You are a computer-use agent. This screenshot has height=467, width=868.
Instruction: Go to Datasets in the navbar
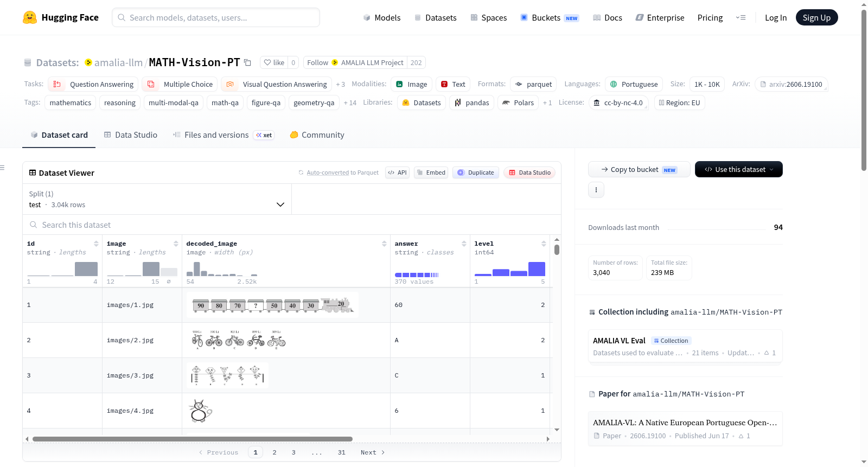(435, 17)
